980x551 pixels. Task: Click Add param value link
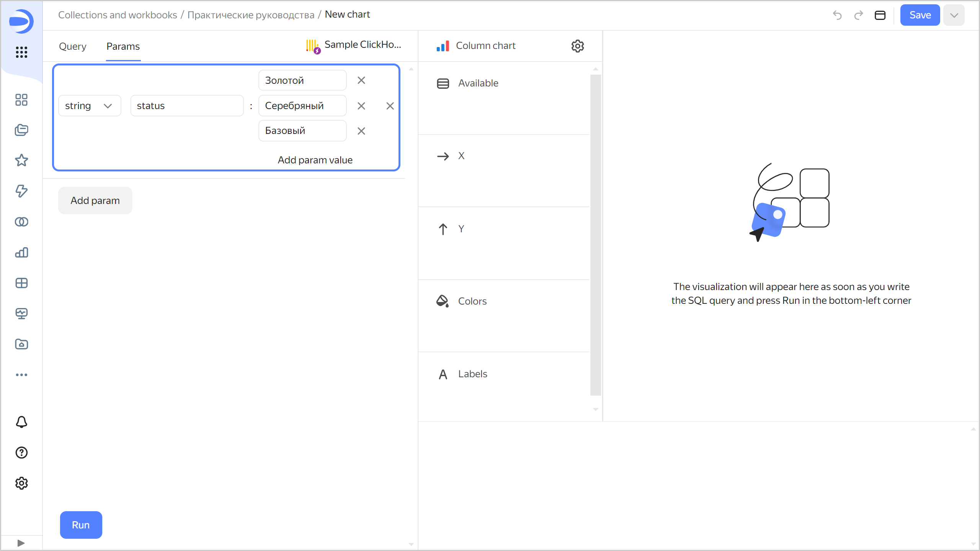[314, 160]
